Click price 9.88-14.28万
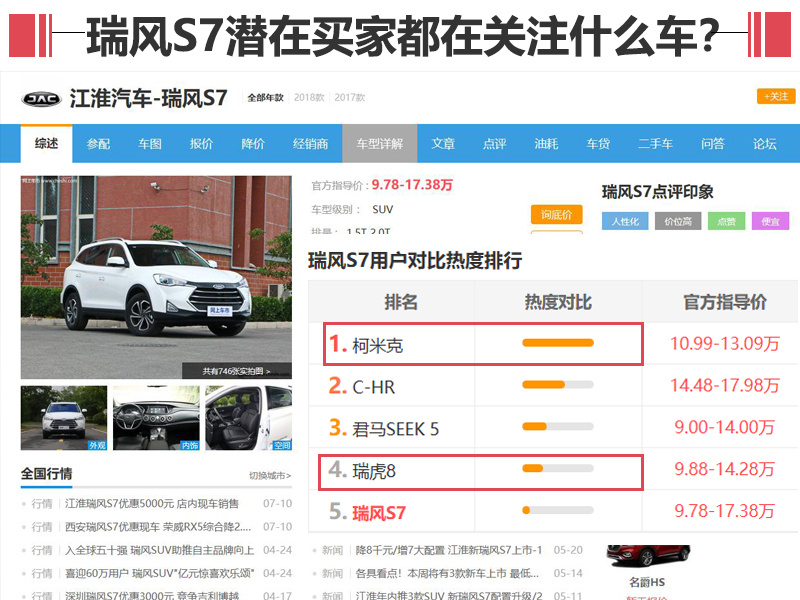 point(724,469)
